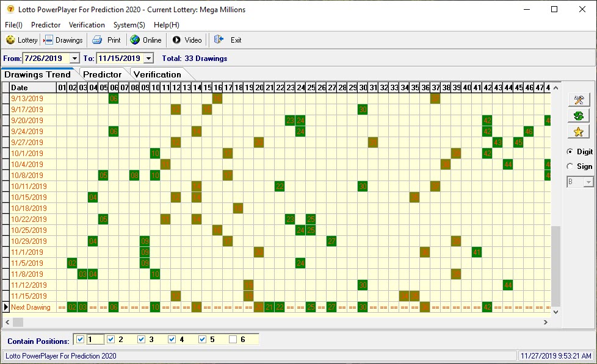
Task: Click the Video toolbar button
Action: 187,40
